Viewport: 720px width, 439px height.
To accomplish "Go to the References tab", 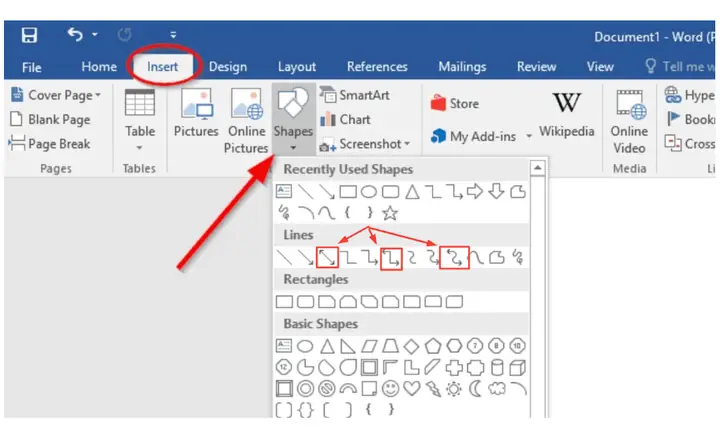I will click(377, 67).
